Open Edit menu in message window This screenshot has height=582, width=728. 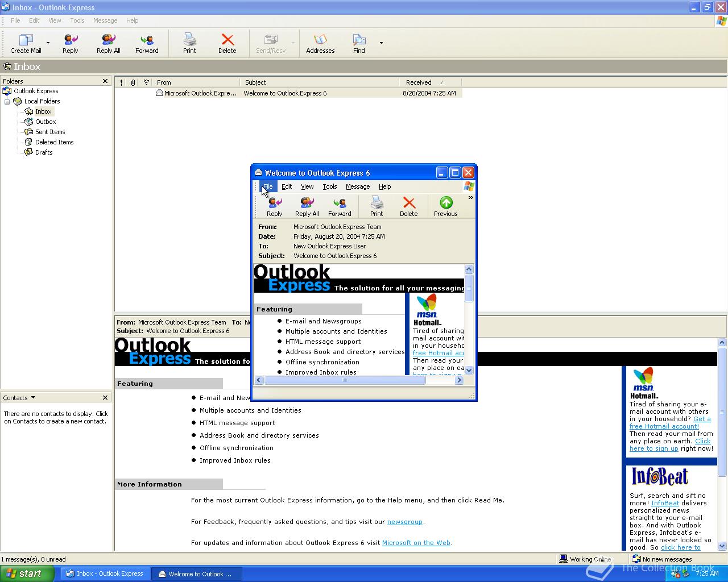tap(287, 186)
